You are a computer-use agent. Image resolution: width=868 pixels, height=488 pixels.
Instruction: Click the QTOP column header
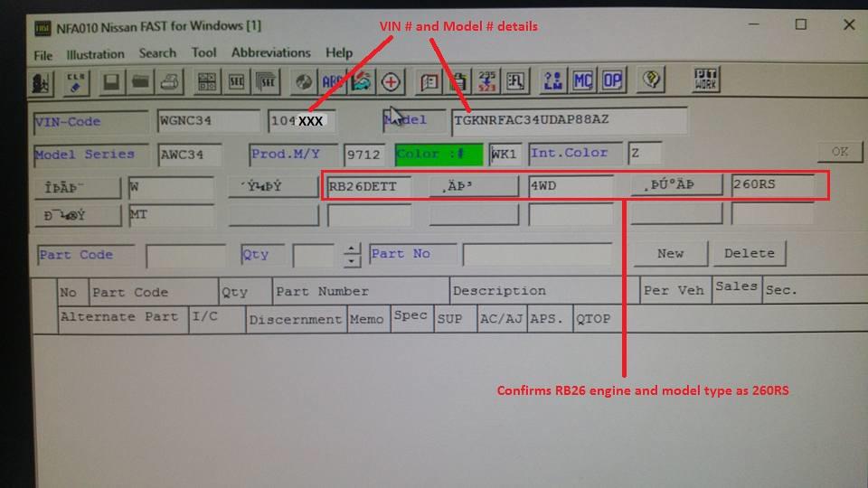[593, 319]
